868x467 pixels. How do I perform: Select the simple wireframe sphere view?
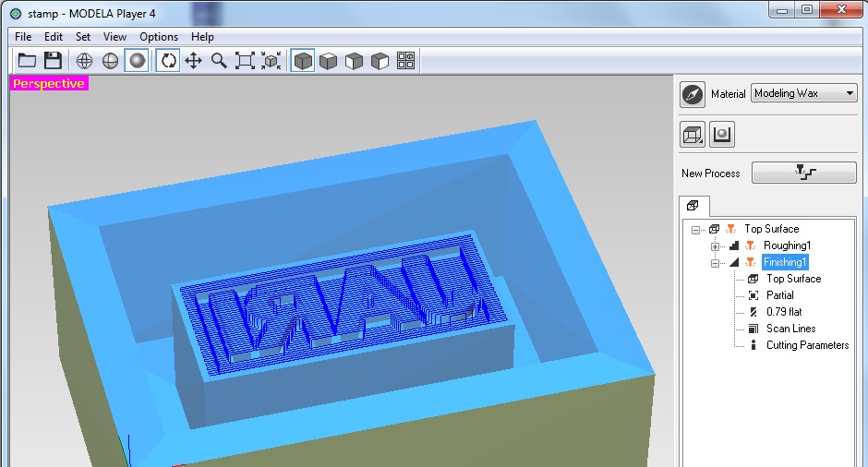click(x=110, y=60)
